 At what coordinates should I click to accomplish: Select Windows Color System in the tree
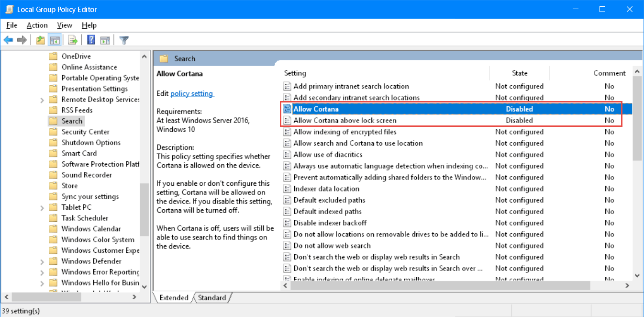click(98, 240)
